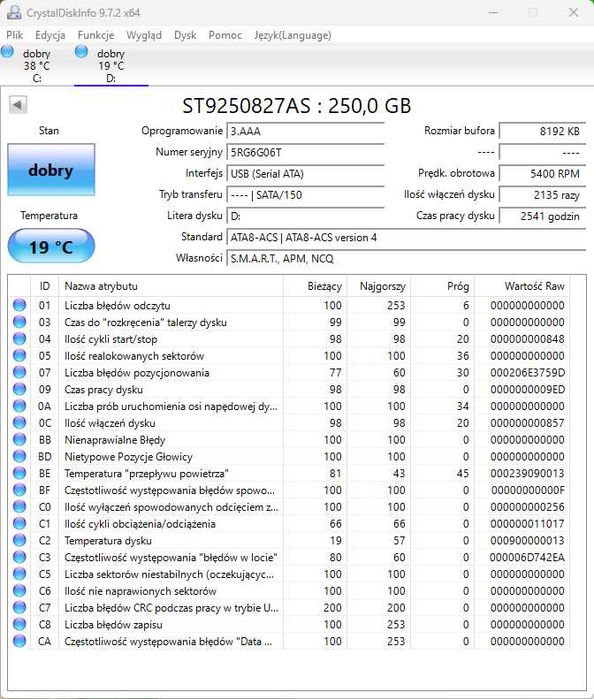Click status orb of attribute C3 row
Image resolution: width=594 pixels, height=699 pixels.
click(19, 557)
